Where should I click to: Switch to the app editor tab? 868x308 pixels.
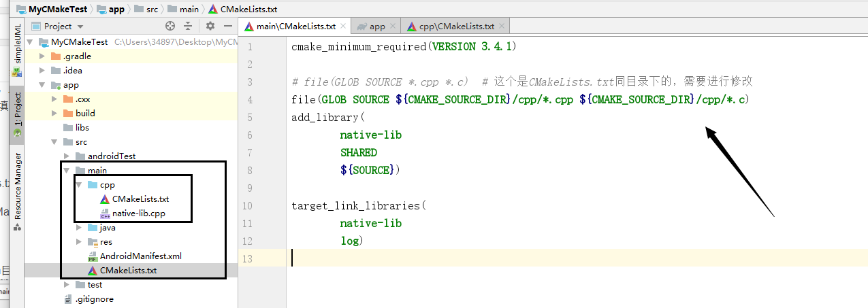click(376, 27)
